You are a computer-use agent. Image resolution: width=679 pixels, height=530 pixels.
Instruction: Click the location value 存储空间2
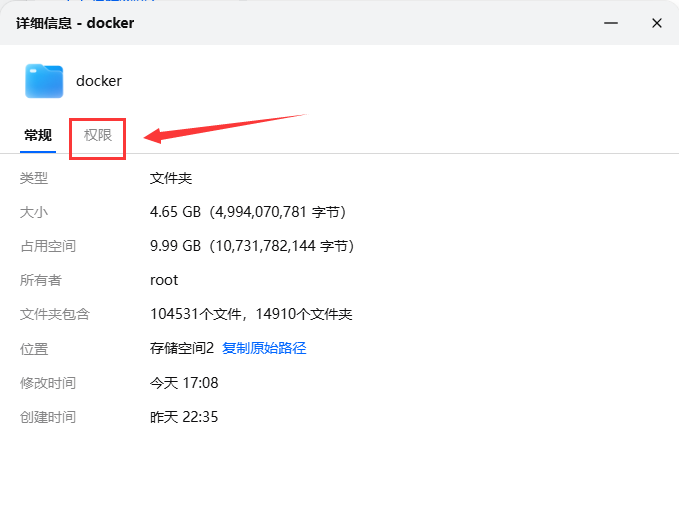182,348
